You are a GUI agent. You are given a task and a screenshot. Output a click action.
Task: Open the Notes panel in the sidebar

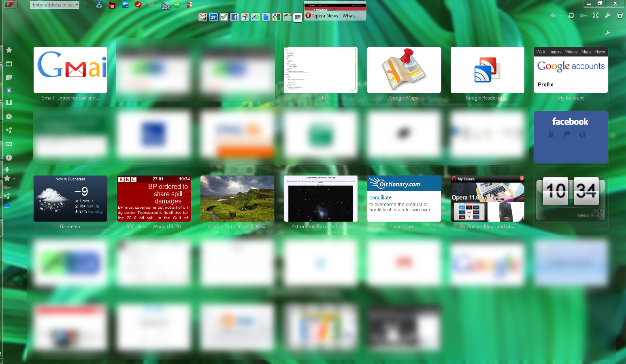9,77
